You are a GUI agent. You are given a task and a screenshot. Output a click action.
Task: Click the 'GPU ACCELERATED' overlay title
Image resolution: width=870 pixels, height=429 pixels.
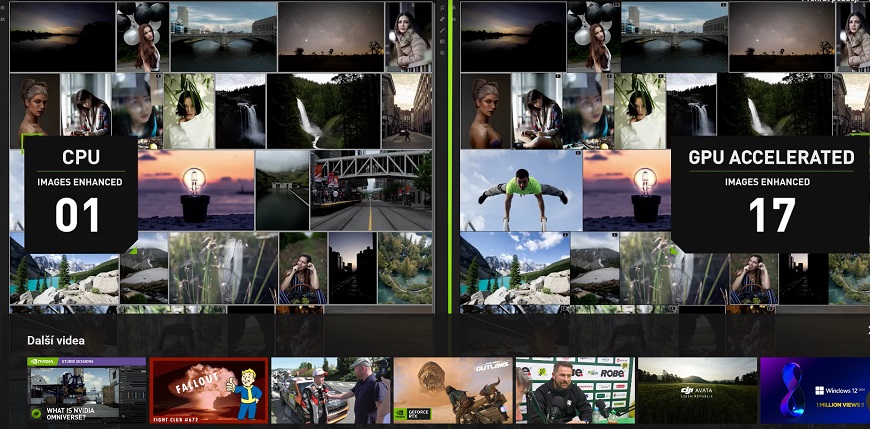(x=771, y=158)
